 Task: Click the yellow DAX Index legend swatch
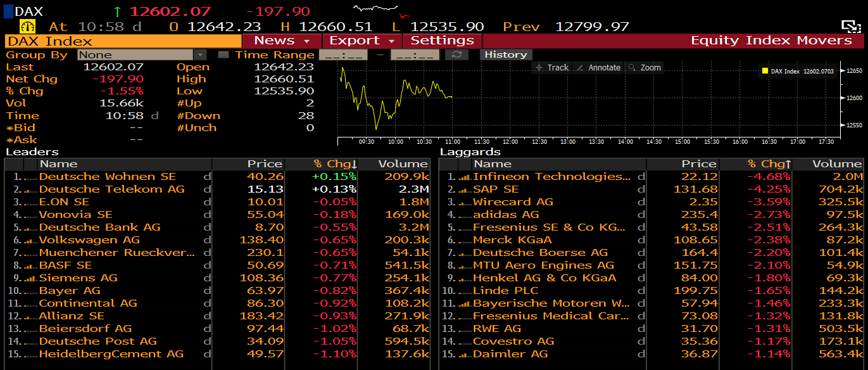(x=765, y=72)
